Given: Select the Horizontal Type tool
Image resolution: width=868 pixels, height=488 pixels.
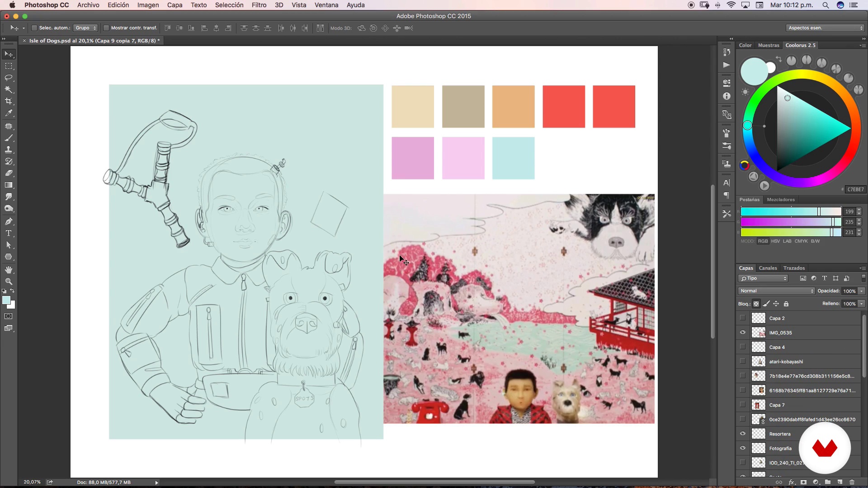Looking at the screenshot, I should [x=9, y=233].
